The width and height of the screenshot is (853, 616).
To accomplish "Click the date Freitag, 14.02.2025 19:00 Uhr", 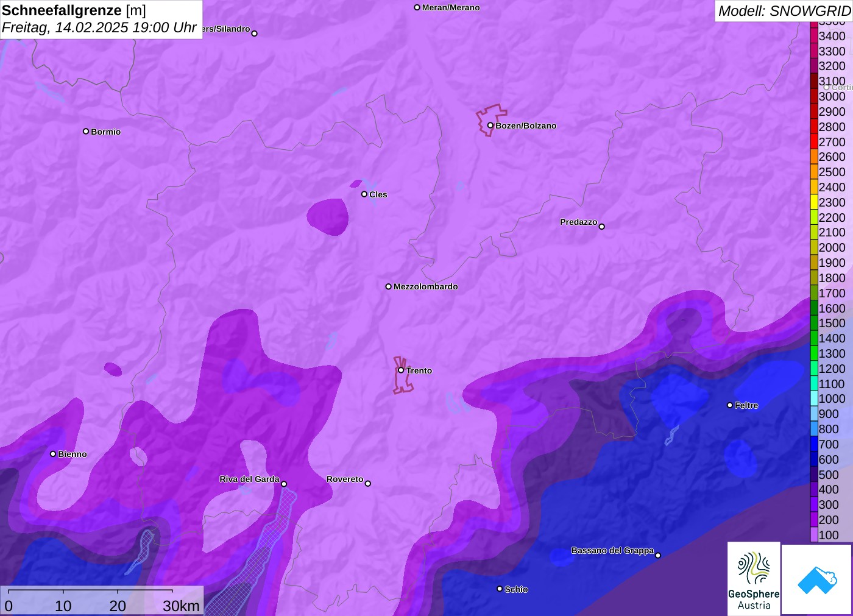I will (x=99, y=27).
